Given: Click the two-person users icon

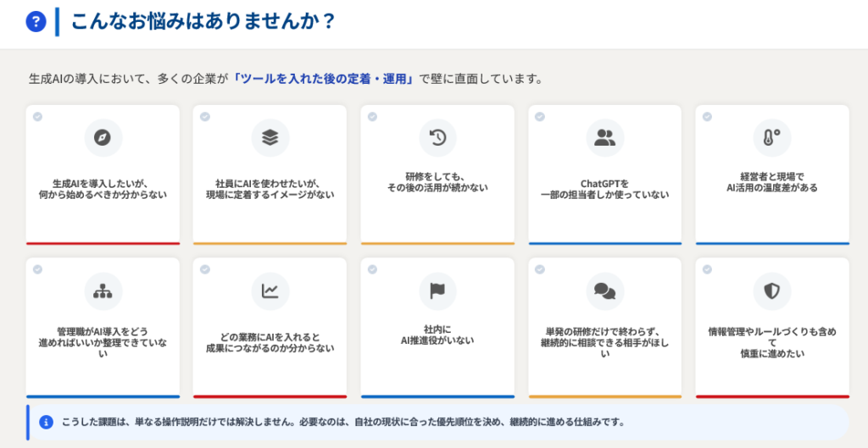Looking at the screenshot, I should coord(605,138).
